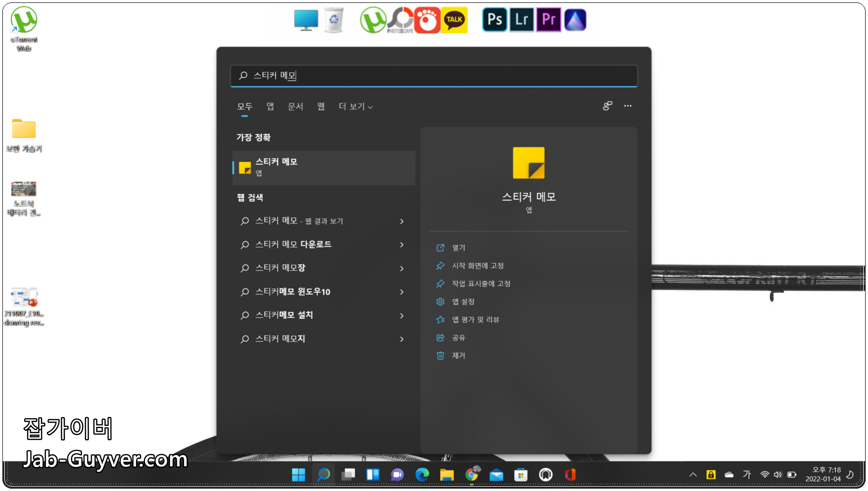Open the Recycle Bin
868x491 pixels.
334,19
